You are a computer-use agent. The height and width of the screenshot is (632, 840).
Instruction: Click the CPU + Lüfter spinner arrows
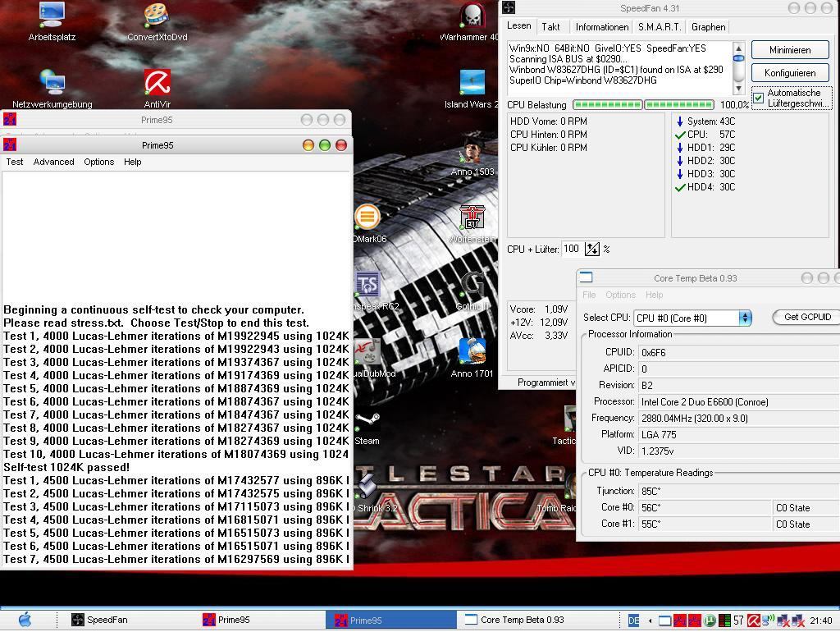tap(592, 249)
